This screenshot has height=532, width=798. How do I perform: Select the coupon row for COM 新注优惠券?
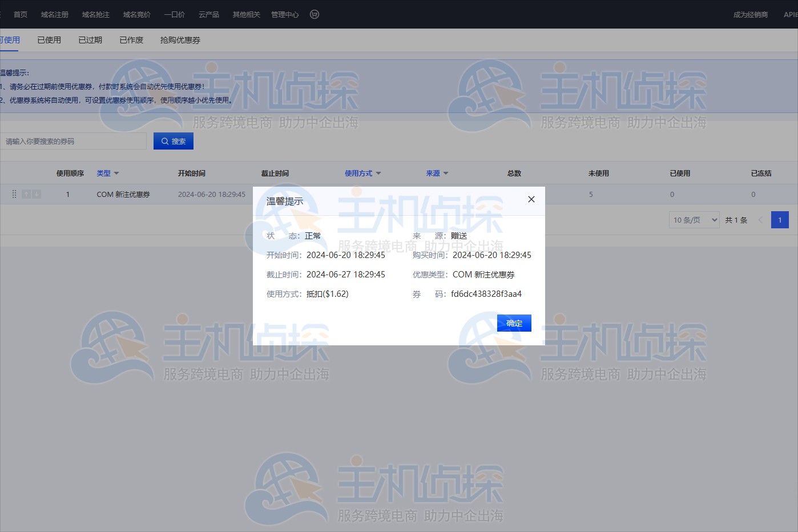[124, 194]
